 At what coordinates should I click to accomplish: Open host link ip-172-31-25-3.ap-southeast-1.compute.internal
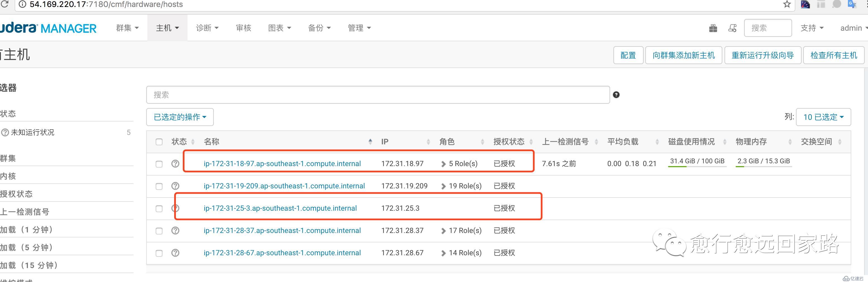click(x=280, y=208)
